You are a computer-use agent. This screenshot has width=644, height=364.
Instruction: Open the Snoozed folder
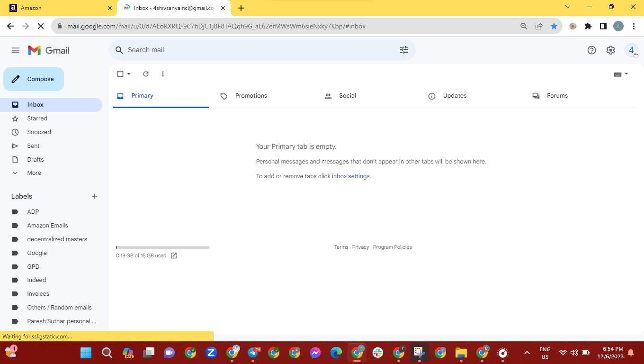click(x=51, y=132)
